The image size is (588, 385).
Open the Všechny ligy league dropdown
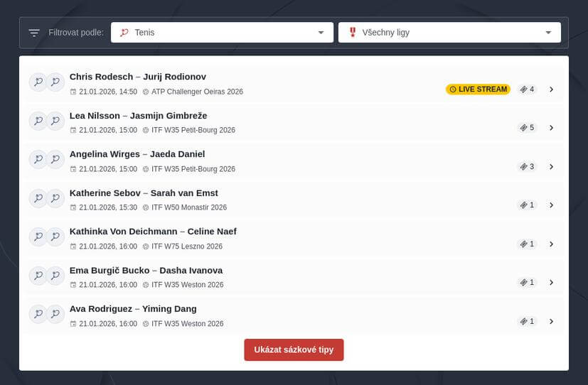(x=449, y=33)
